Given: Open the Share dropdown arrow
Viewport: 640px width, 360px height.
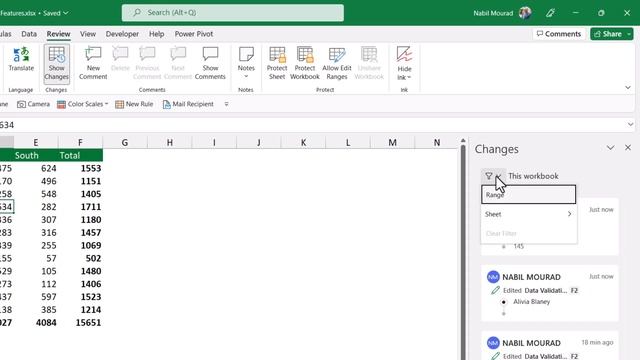Looking at the screenshot, I should point(629,34).
